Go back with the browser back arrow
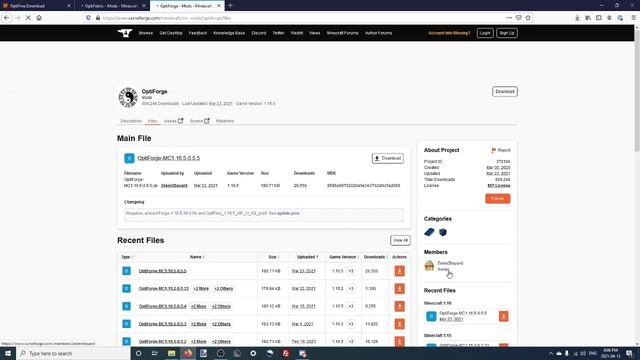640x360 pixels. tap(7, 18)
